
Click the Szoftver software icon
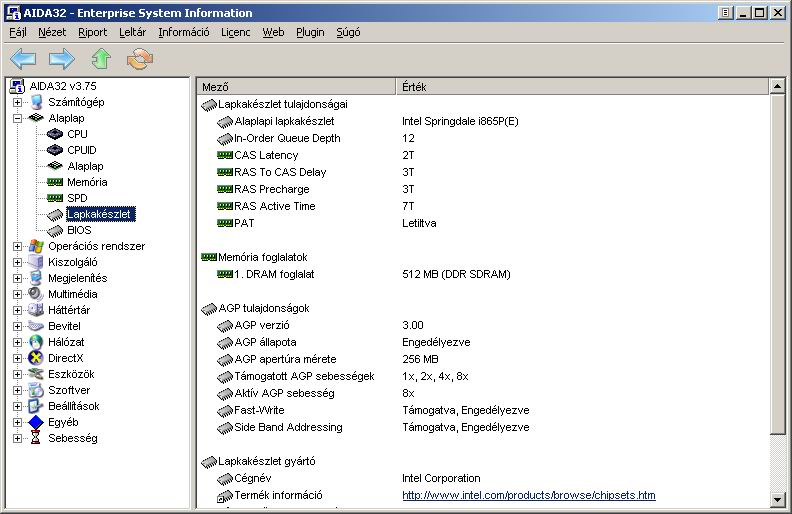[36, 390]
